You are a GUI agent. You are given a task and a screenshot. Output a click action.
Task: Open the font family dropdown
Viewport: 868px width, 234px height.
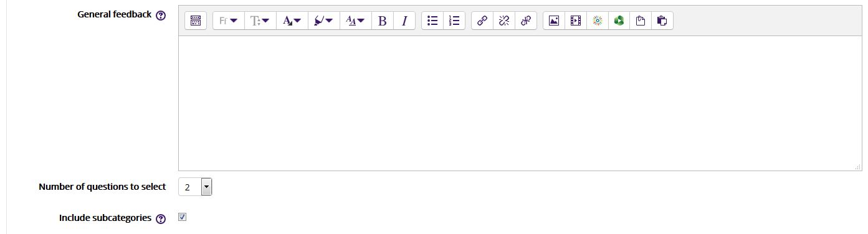pos(228,21)
